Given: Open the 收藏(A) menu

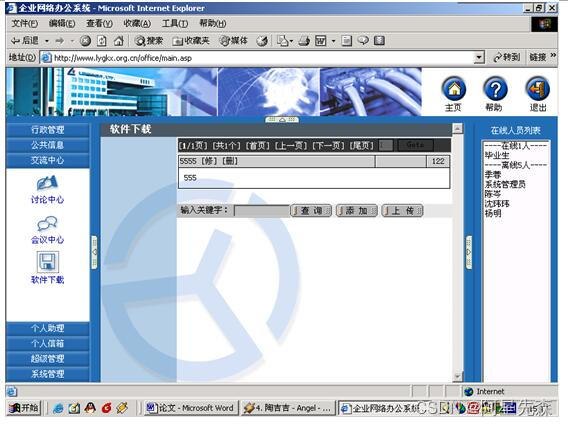Looking at the screenshot, I should pyautogui.click(x=137, y=24).
